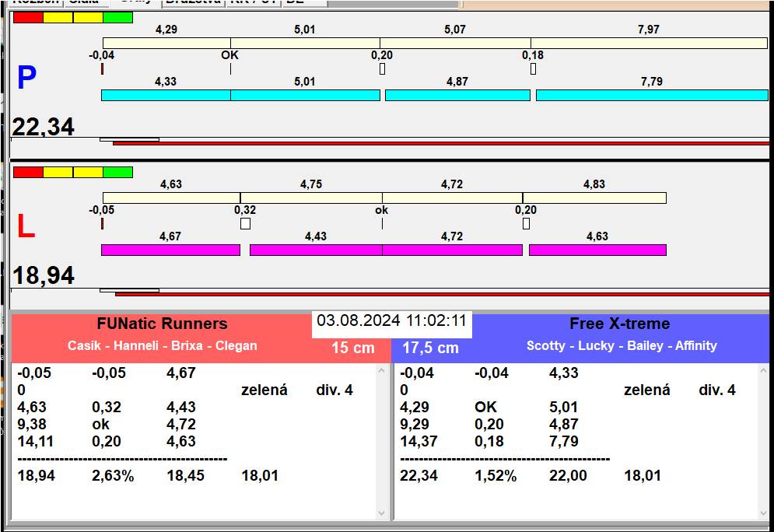Click the team name FUNatic Runners
This screenshot has height=532, width=774.
[163, 324]
